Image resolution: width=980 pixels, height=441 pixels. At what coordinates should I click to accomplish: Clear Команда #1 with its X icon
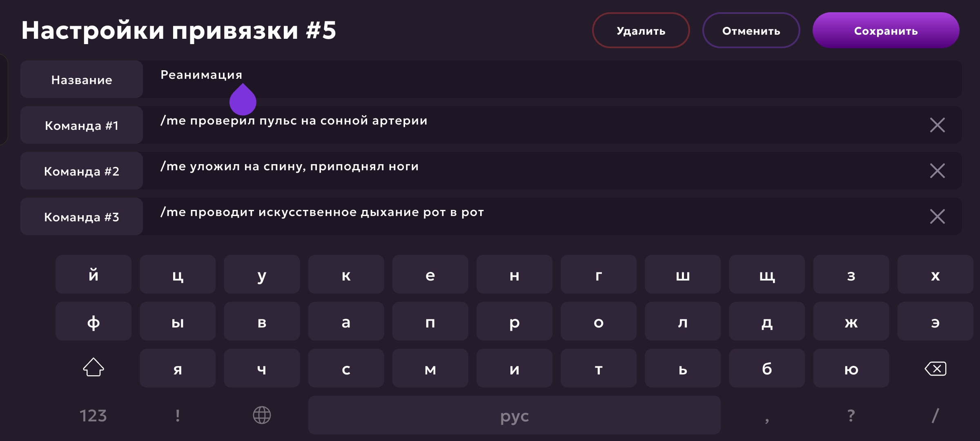click(x=937, y=125)
